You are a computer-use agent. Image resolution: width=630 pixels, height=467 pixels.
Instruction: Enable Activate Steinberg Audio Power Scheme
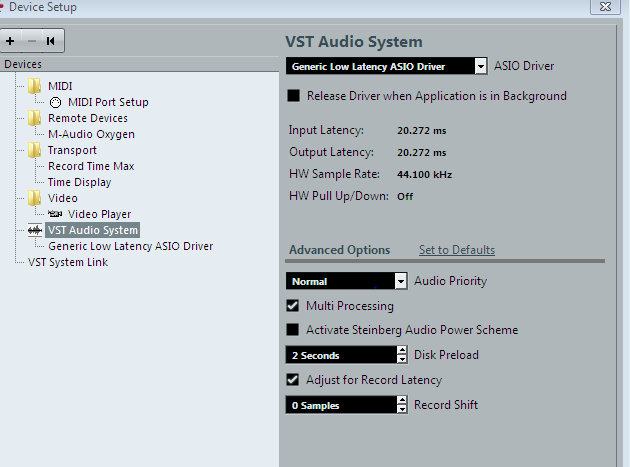[x=292, y=330]
